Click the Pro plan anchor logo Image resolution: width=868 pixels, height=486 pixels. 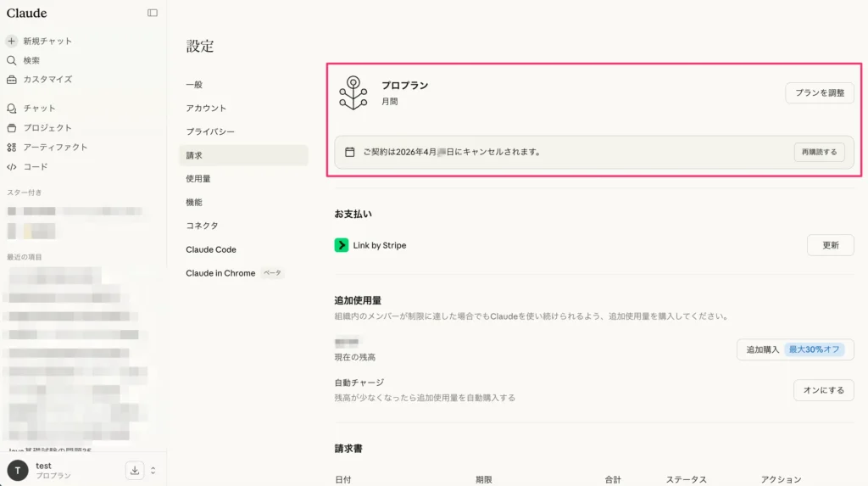coord(353,93)
